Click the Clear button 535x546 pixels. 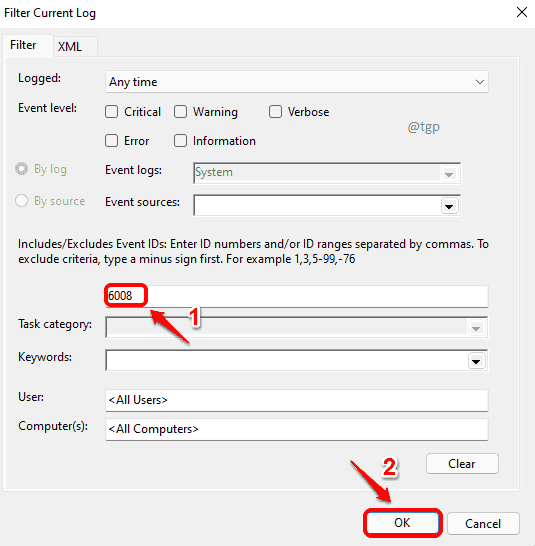[x=462, y=463]
